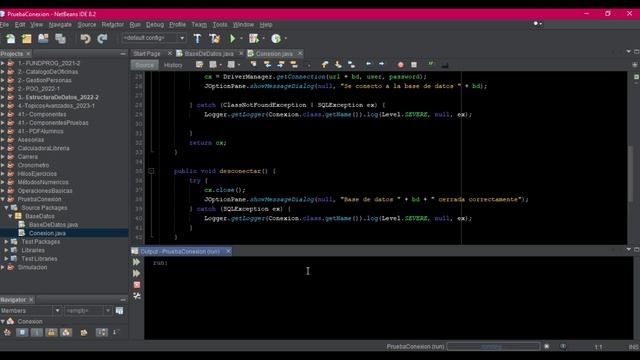Toggle Show Non-Public Members in Navigator

(51, 332)
